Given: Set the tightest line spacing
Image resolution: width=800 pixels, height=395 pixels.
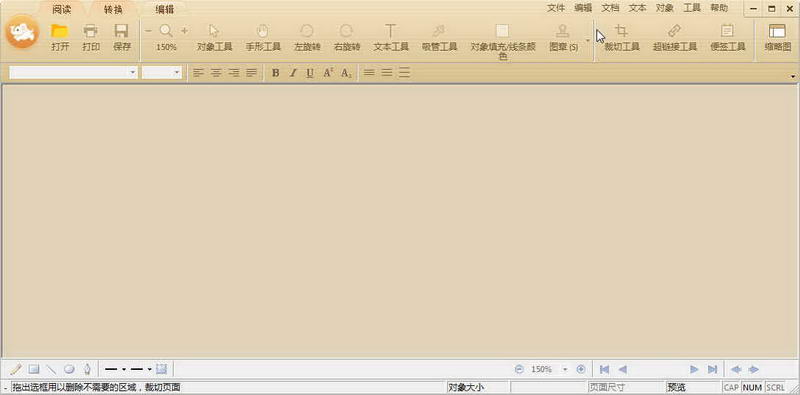Looking at the screenshot, I should [x=369, y=73].
